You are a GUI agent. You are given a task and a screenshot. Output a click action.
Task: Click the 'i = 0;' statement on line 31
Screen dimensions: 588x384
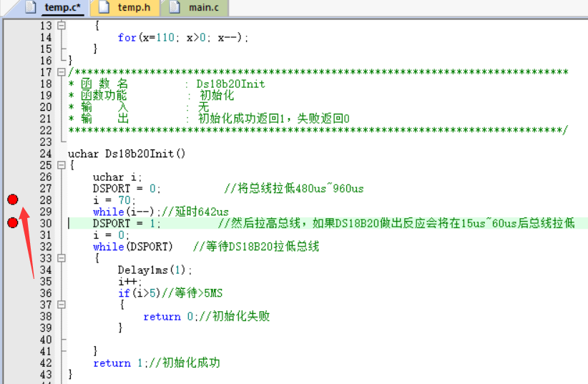coord(111,235)
